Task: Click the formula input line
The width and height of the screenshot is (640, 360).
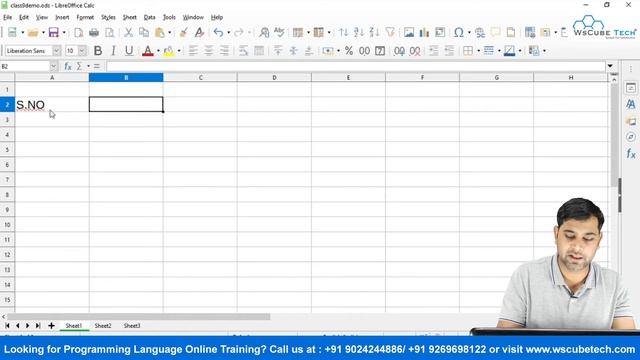Action: [356, 66]
